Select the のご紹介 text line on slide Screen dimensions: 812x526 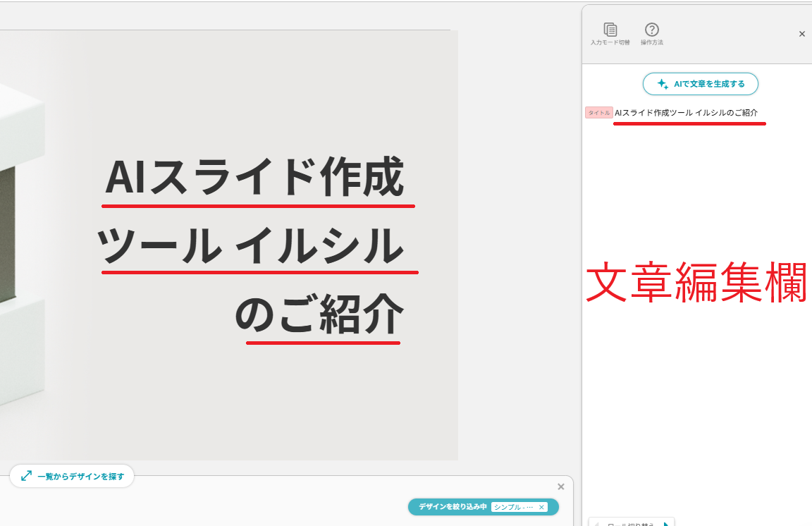pyautogui.click(x=319, y=314)
